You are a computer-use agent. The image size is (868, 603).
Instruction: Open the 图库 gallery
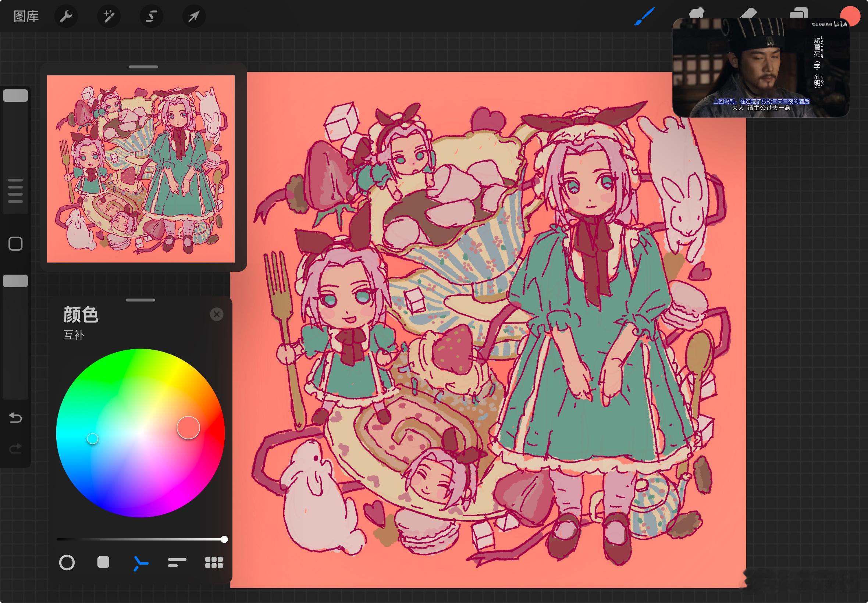point(26,16)
